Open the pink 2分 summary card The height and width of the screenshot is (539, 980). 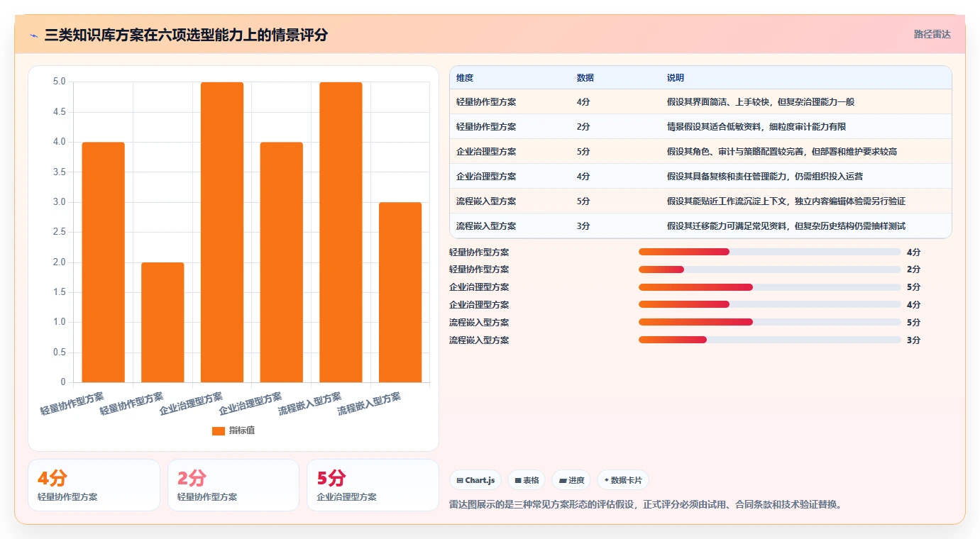[x=233, y=485]
